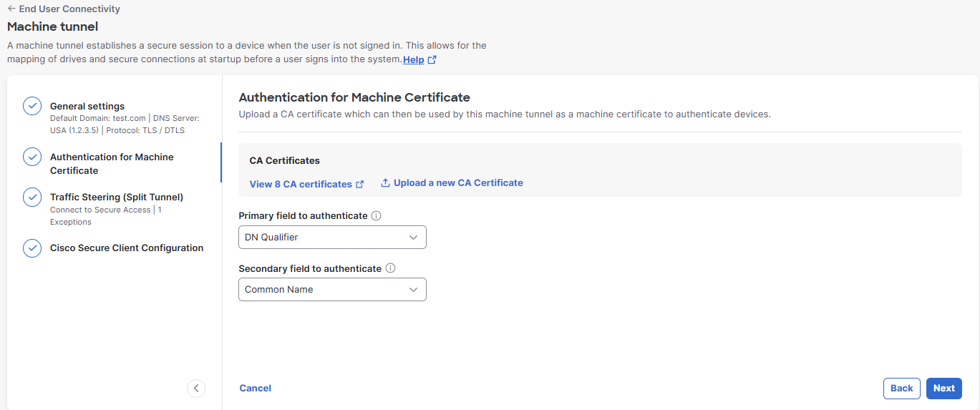Viewport: 980px width, 410px height.
Task: Click the info icon beside Primary field
Action: [377, 215]
